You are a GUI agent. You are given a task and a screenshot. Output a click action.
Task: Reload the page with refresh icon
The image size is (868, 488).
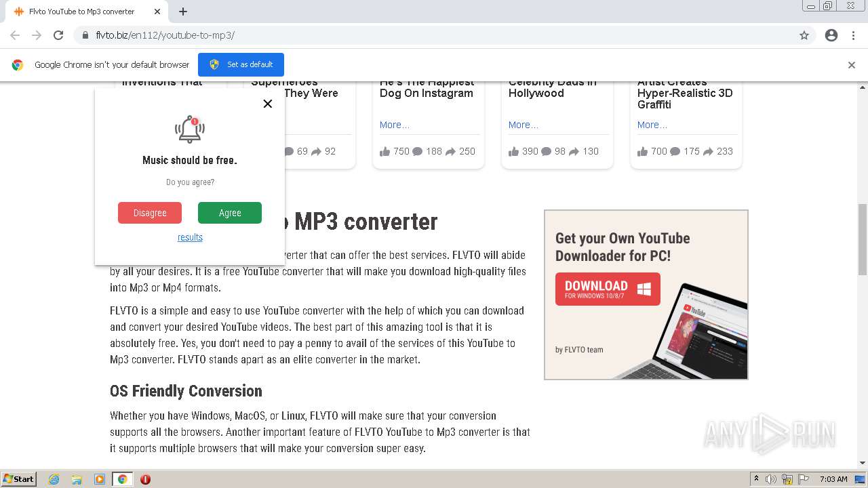pyautogui.click(x=58, y=35)
